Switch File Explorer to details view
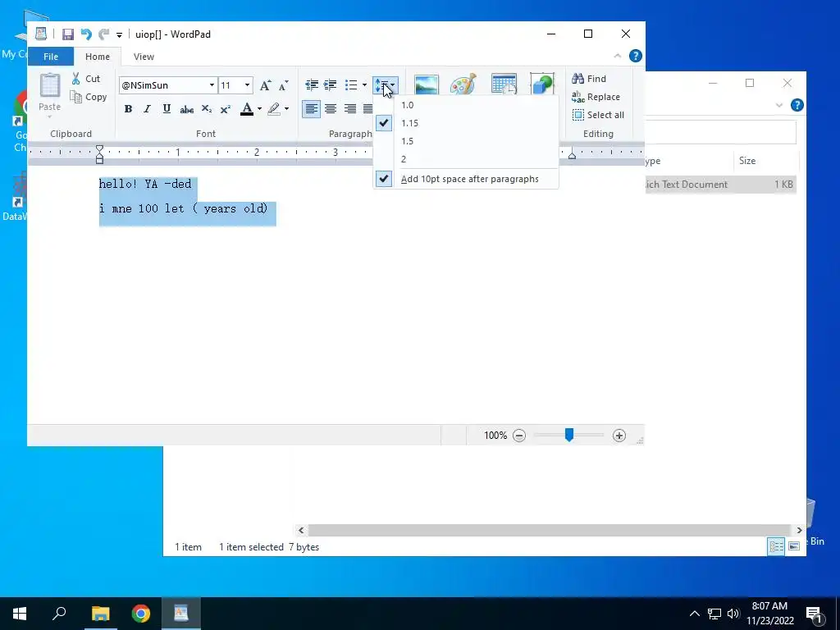The height and width of the screenshot is (630, 840). pyautogui.click(x=776, y=546)
